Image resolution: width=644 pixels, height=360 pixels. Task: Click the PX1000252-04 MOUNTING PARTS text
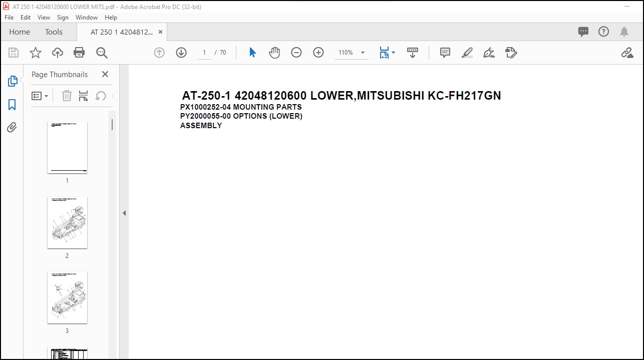[241, 107]
